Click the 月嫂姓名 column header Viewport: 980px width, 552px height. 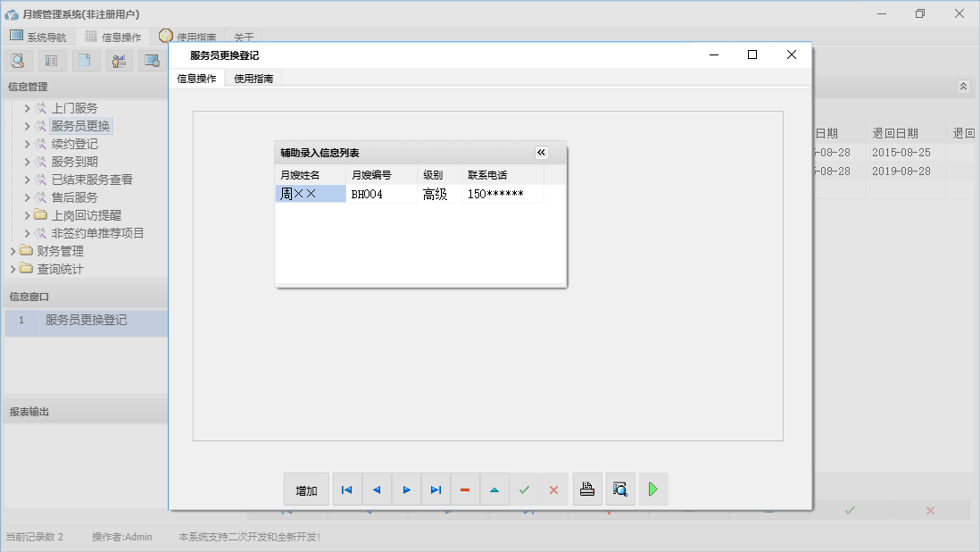click(310, 175)
